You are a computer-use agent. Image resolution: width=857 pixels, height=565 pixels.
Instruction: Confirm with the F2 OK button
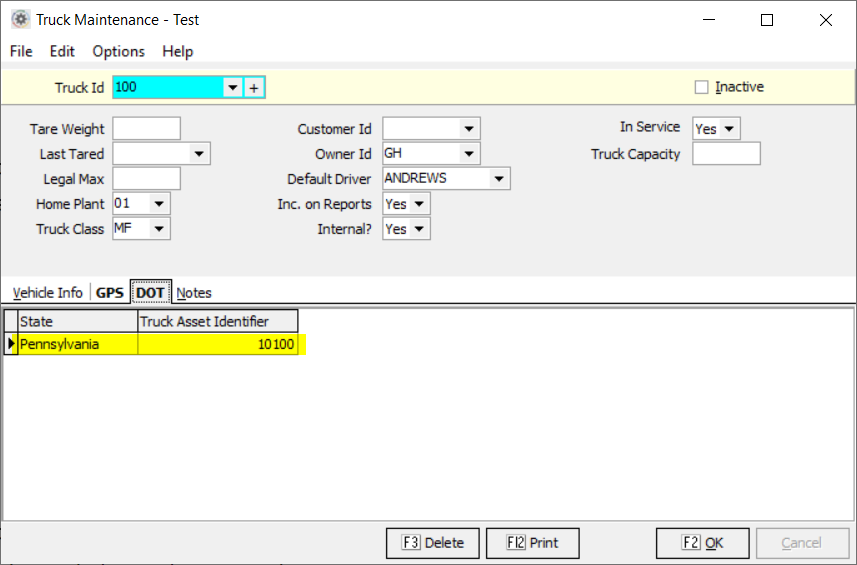pos(702,543)
